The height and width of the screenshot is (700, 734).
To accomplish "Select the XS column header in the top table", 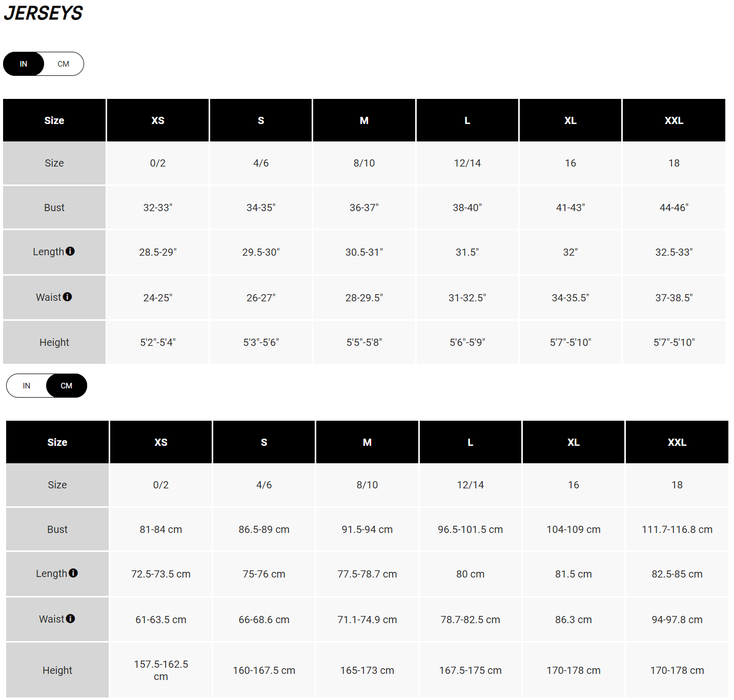I will 157,120.
